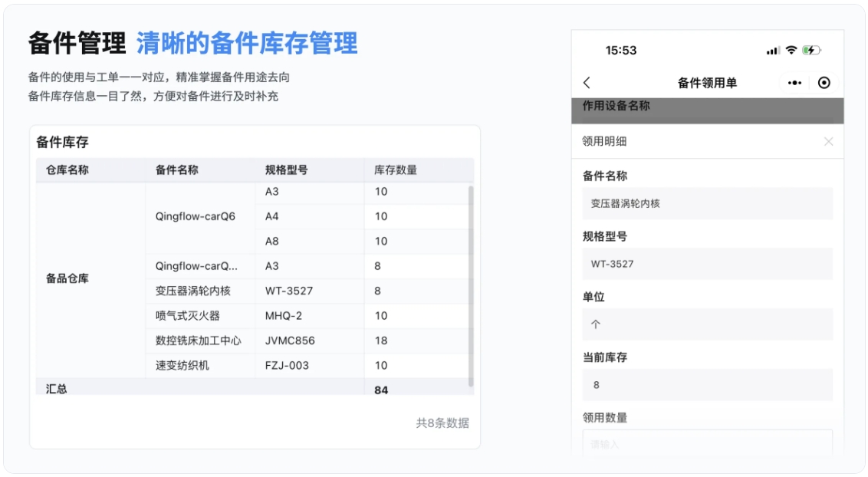Click the cellular signal bars icon
This screenshot has width=868, height=477.
click(x=772, y=50)
